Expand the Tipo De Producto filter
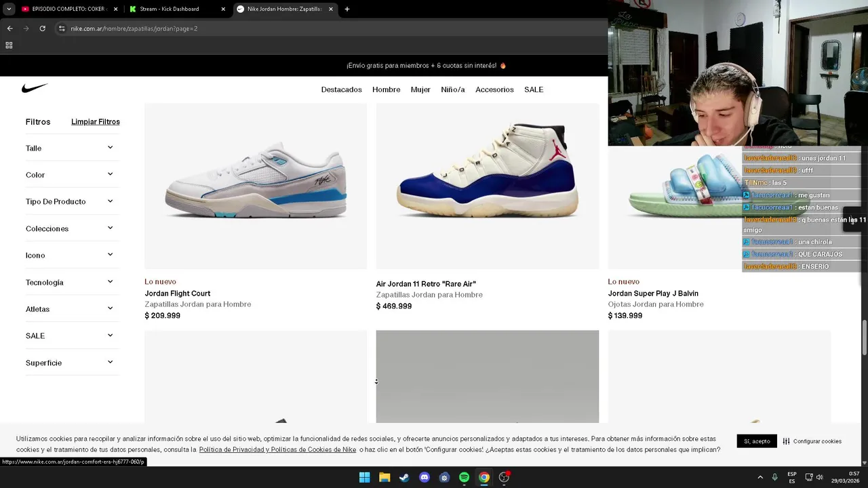 pyautogui.click(x=72, y=201)
